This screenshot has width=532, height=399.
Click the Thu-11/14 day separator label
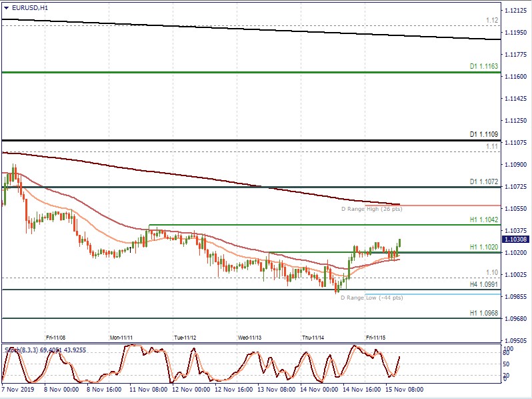click(x=313, y=338)
